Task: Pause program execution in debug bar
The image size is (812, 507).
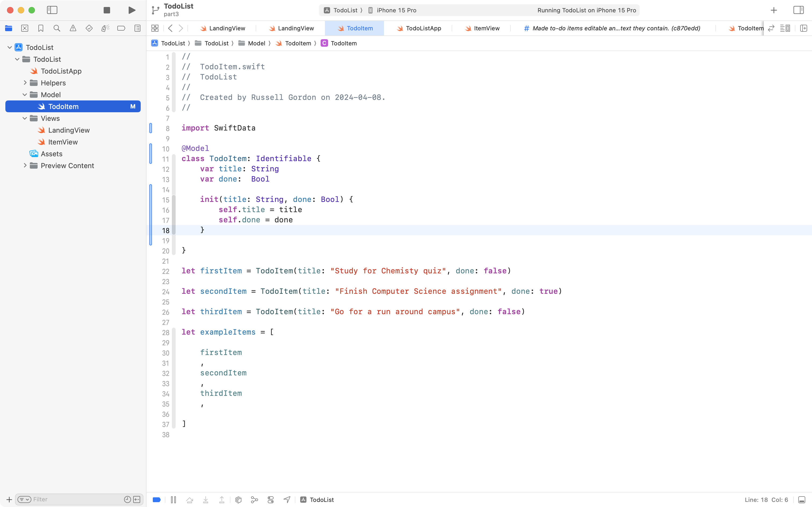Action: tap(173, 500)
